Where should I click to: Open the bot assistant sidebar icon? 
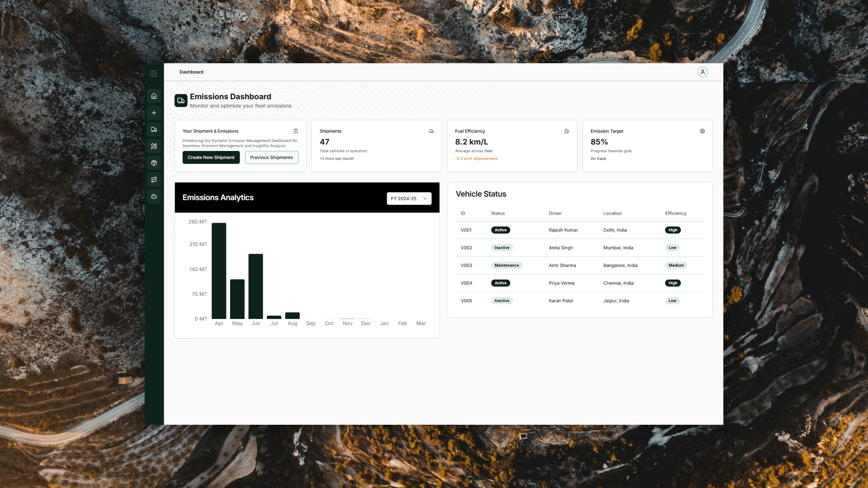(x=154, y=197)
